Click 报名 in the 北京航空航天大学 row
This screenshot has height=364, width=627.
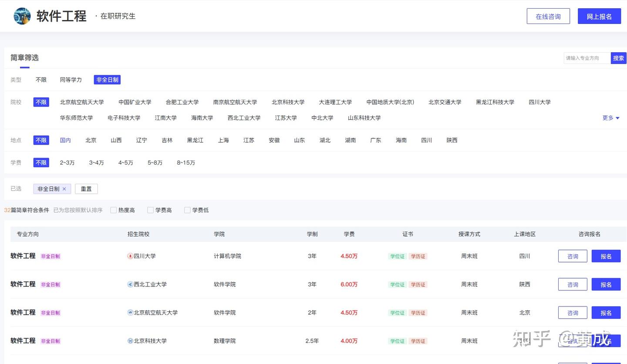pos(606,313)
